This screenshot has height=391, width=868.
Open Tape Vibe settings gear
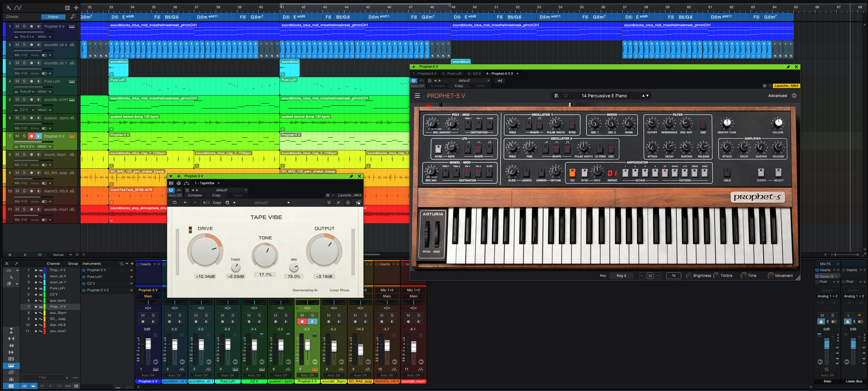pyautogui.click(x=348, y=203)
